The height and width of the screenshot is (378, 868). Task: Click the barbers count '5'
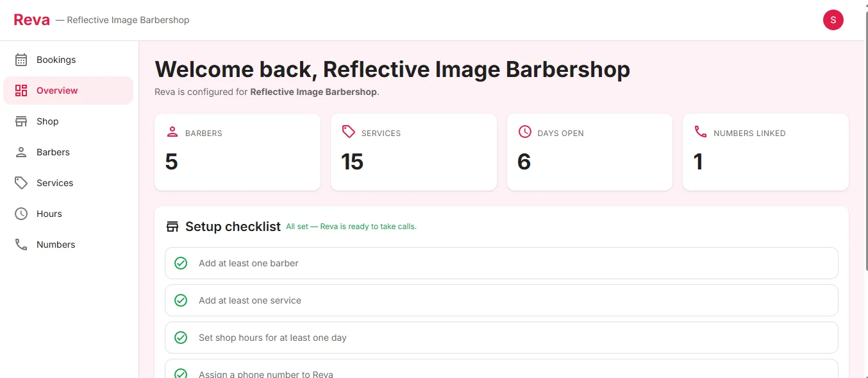tap(171, 162)
